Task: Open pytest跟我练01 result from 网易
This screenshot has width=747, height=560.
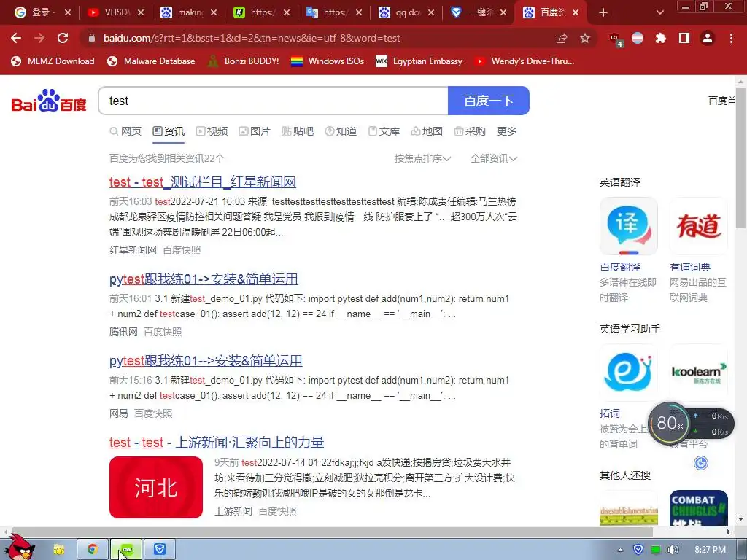Action: 206,360
